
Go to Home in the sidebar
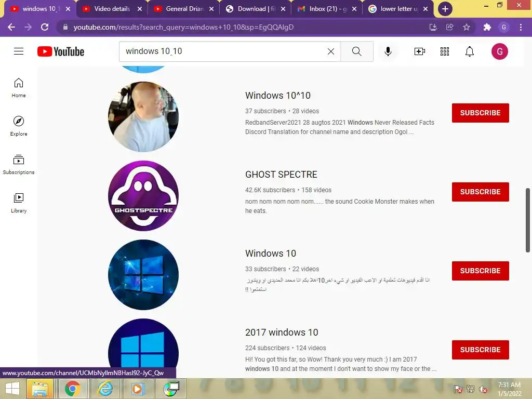point(19,88)
